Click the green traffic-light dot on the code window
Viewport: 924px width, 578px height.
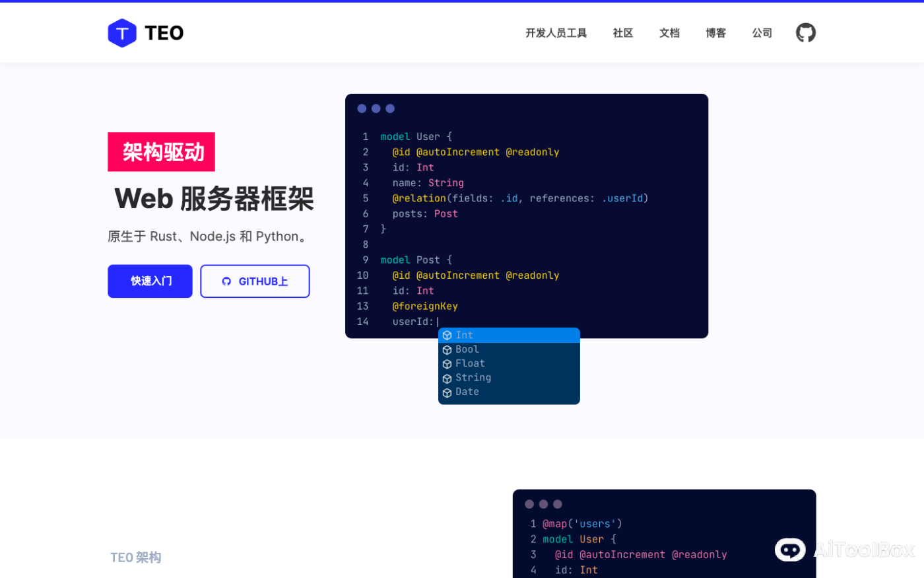(x=390, y=108)
